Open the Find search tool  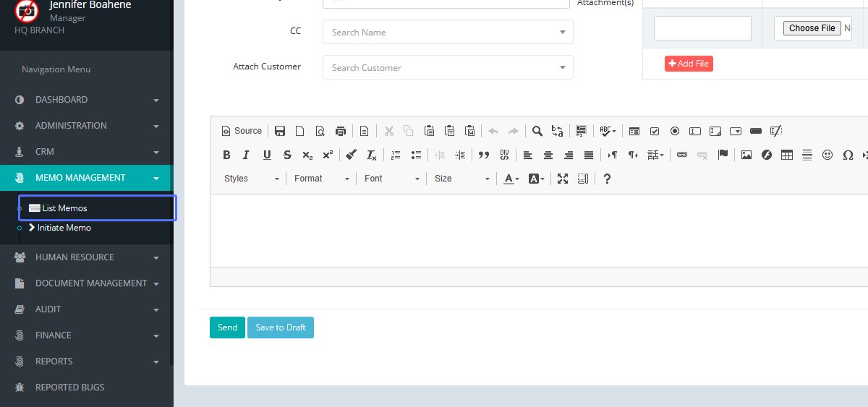pos(537,131)
